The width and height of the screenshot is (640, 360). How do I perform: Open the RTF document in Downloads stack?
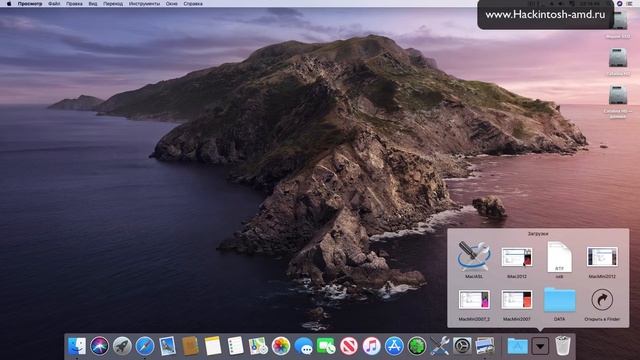pos(559,257)
